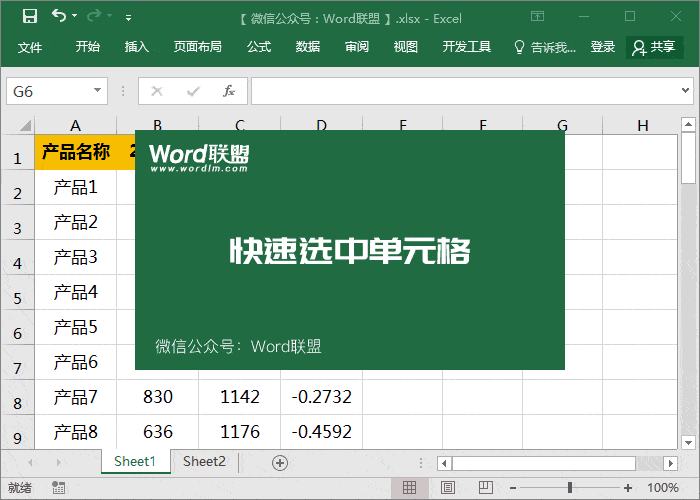Select row 9 header
This screenshot has width=700, height=500.
pyautogui.click(x=17, y=432)
